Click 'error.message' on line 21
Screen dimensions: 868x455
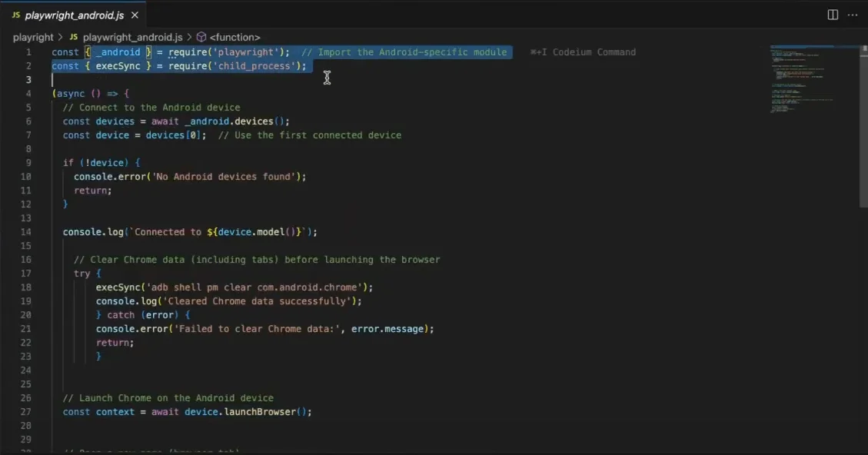tap(387, 329)
